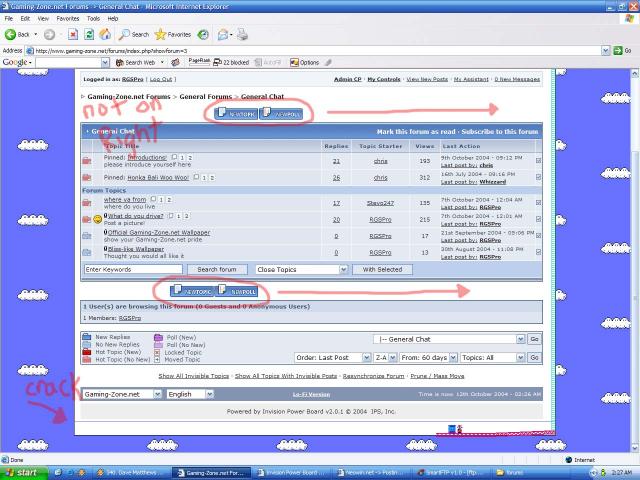
Task: Tick the checkbox for Introductions topic row
Action: pos(538,161)
